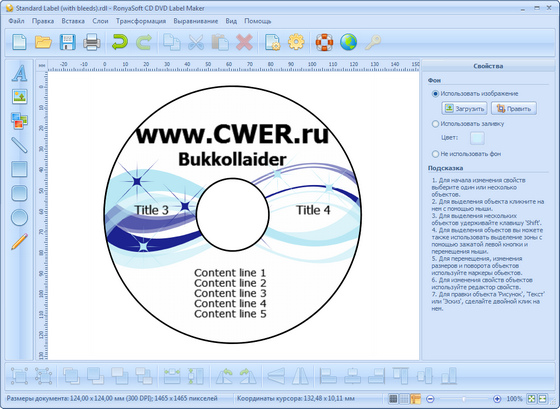
Task: Select the Circle shape tool
Action: (x=19, y=218)
